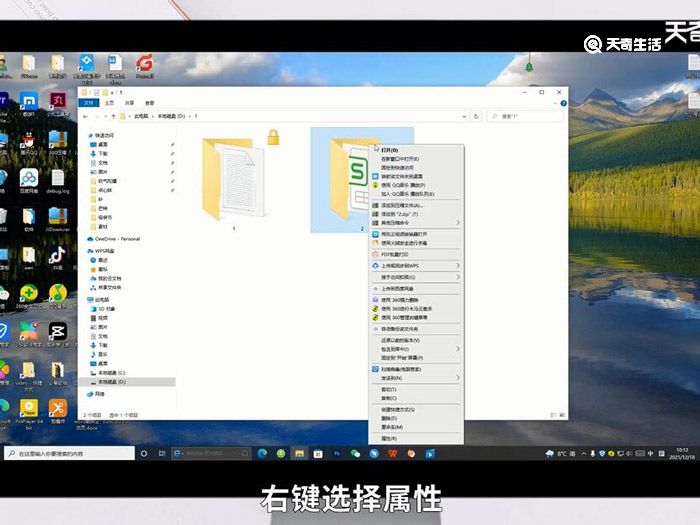Choose 重命名 (Rename) in the context menu
The height and width of the screenshot is (525, 700).
tap(416, 427)
